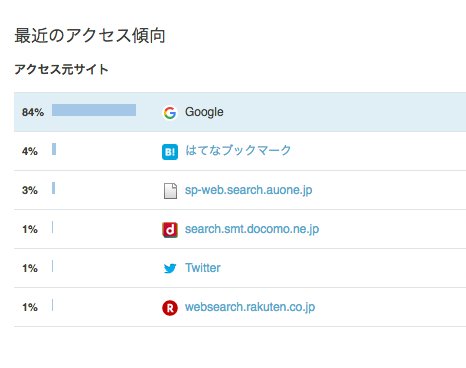The height and width of the screenshot is (368, 466).
Task: Click the Google logo icon
Action: tap(170, 113)
